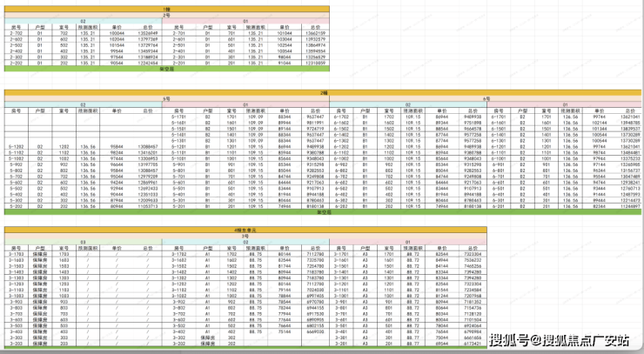The width and height of the screenshot is (644, 354).
Task: Select the total price cell 11246897
Action: [x=630, y=206]
